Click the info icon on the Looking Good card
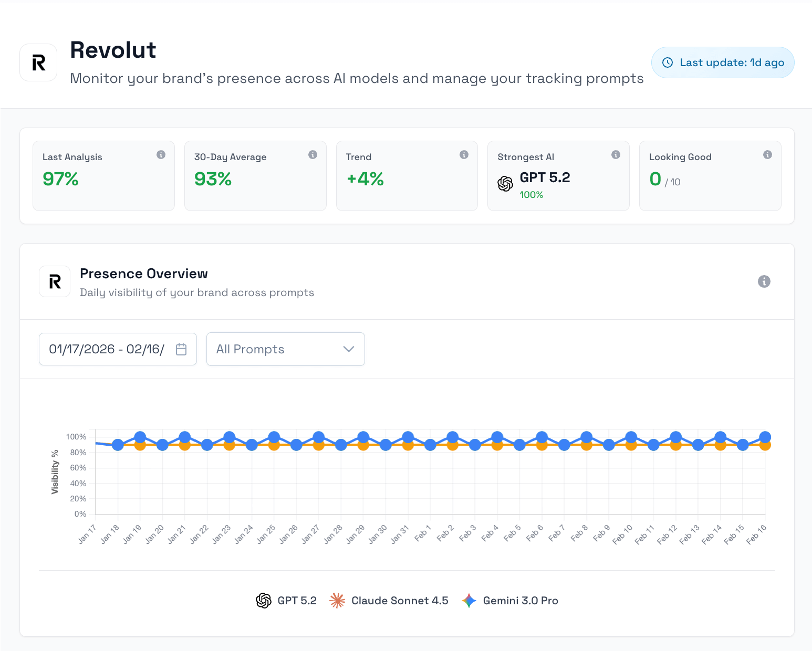The width and height of the screenshot is (812, 651). tap(767, 154)
